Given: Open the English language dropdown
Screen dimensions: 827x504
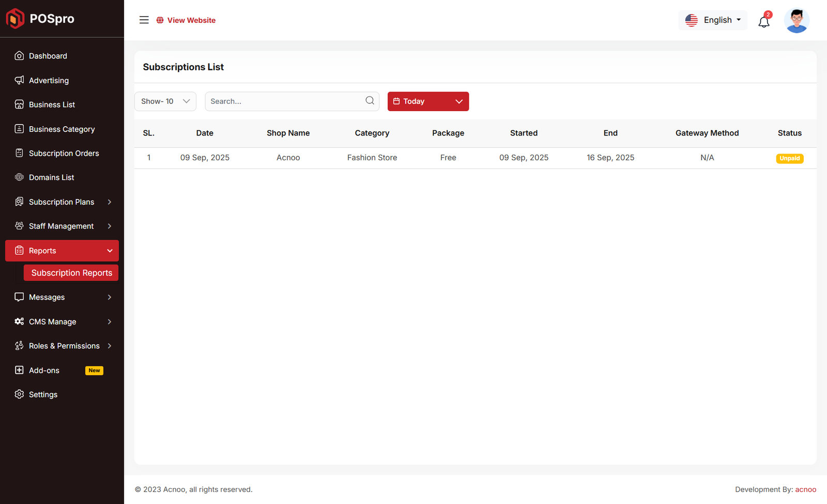Looking at the screenshot, I should click(x=713, y=20).
